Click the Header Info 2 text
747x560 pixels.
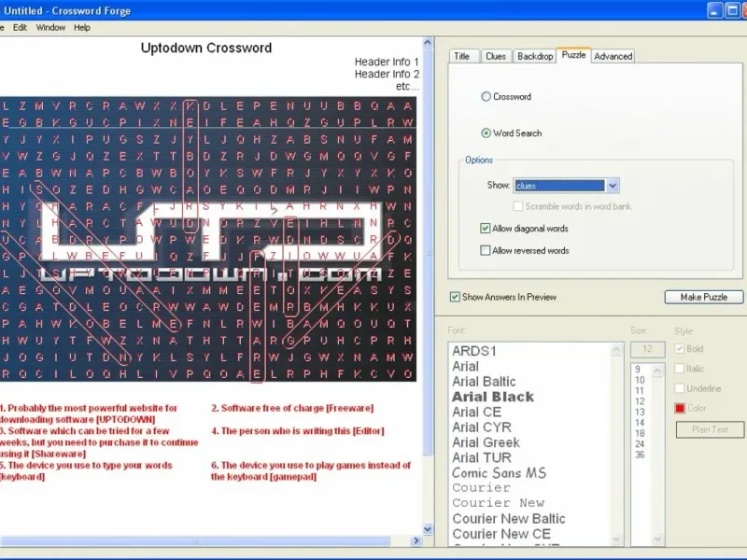pos(387,75)
